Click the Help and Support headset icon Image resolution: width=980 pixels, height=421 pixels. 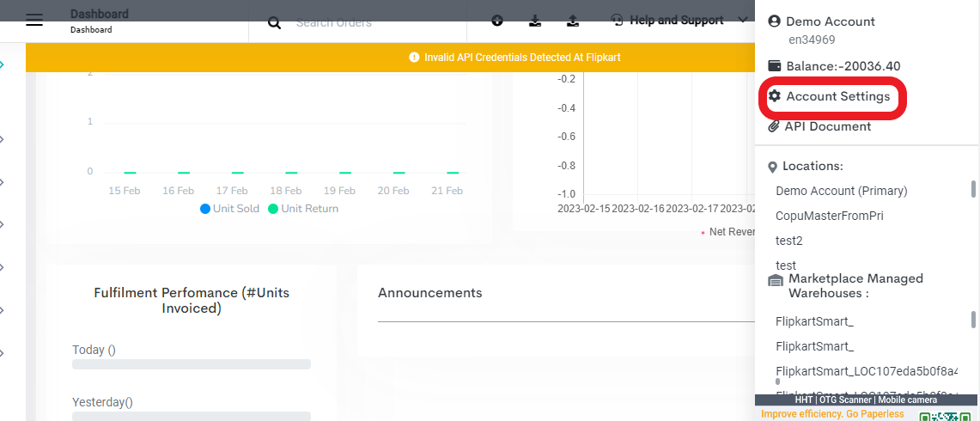(x=617, y=21)
